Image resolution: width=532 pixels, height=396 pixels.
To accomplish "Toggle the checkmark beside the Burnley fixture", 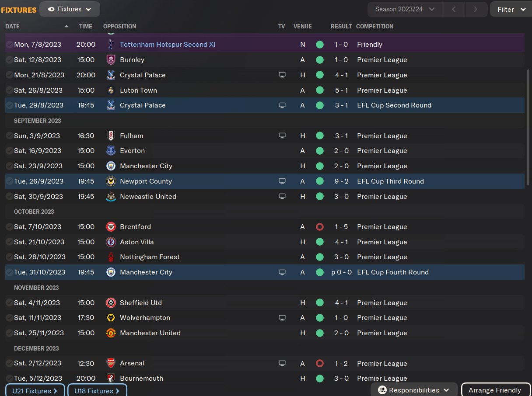I will (9, 60).
